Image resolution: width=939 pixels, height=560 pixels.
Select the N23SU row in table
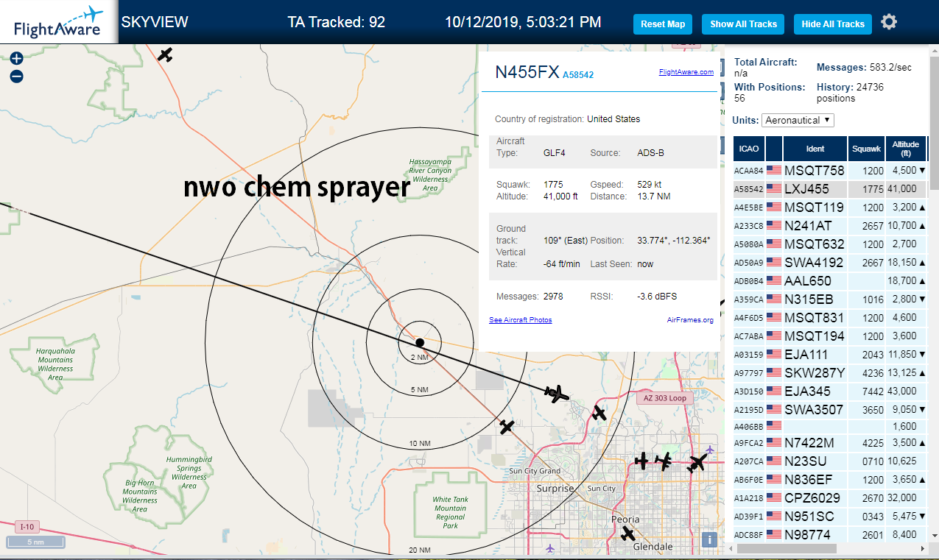point(829,461)
